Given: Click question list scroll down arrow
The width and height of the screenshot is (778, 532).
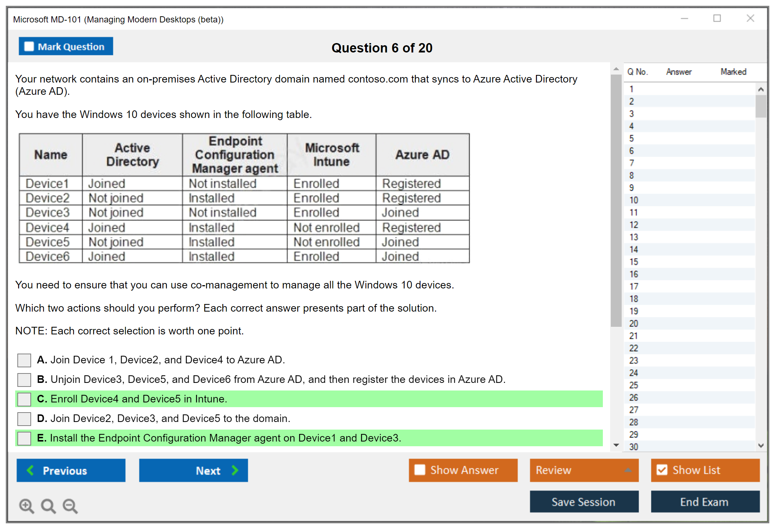Looking at the screenshot, I should pyautogui.click(x=761, y=446).
